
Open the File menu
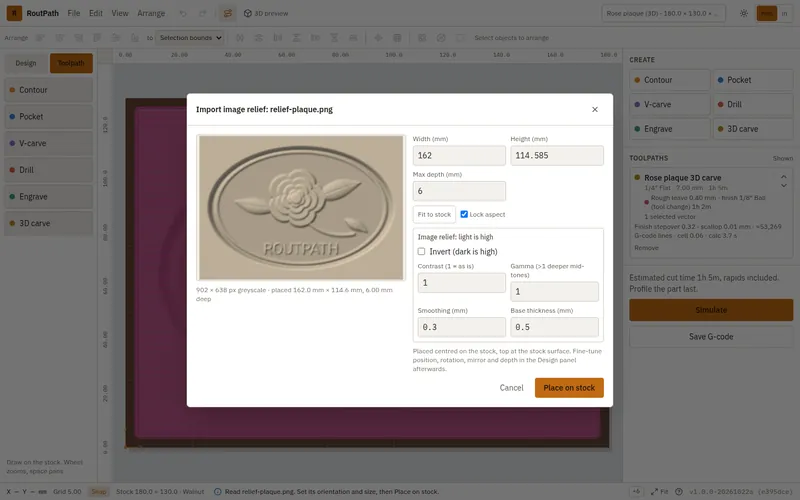point(73,13)
